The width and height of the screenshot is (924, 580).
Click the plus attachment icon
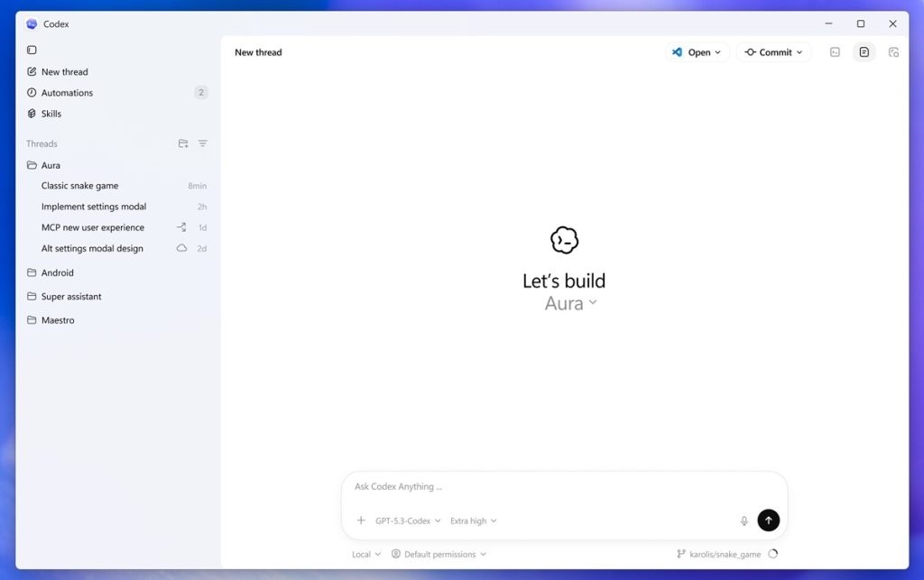coord(361,520)
